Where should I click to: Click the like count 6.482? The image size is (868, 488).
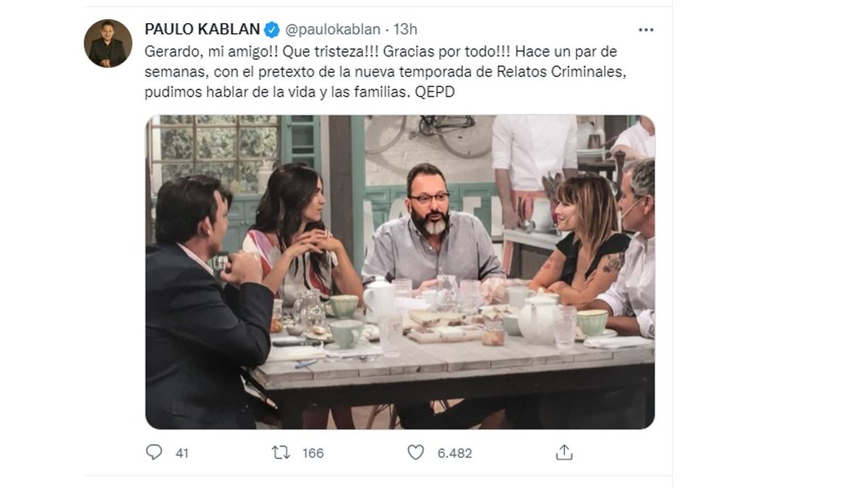pyautogui.click(x=454, y=453)
